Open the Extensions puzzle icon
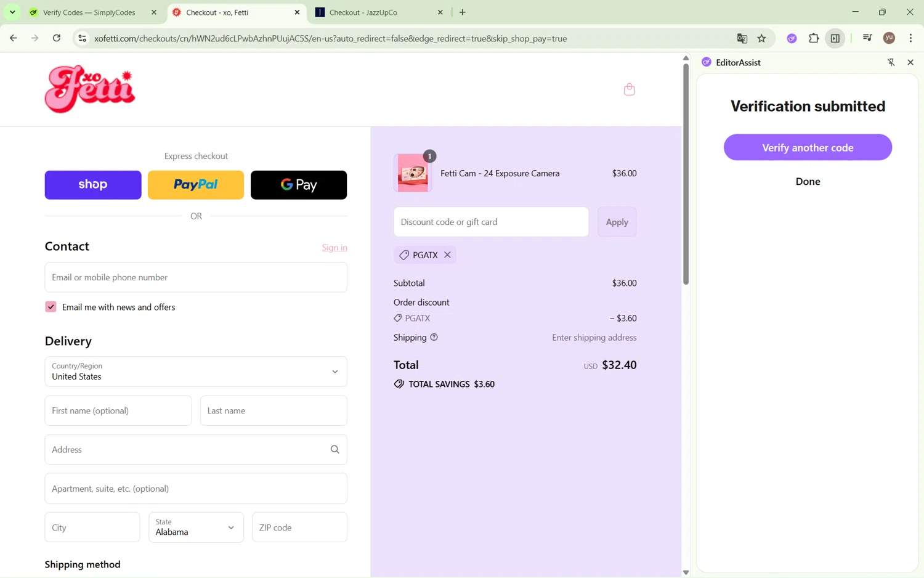 [814, 38]
